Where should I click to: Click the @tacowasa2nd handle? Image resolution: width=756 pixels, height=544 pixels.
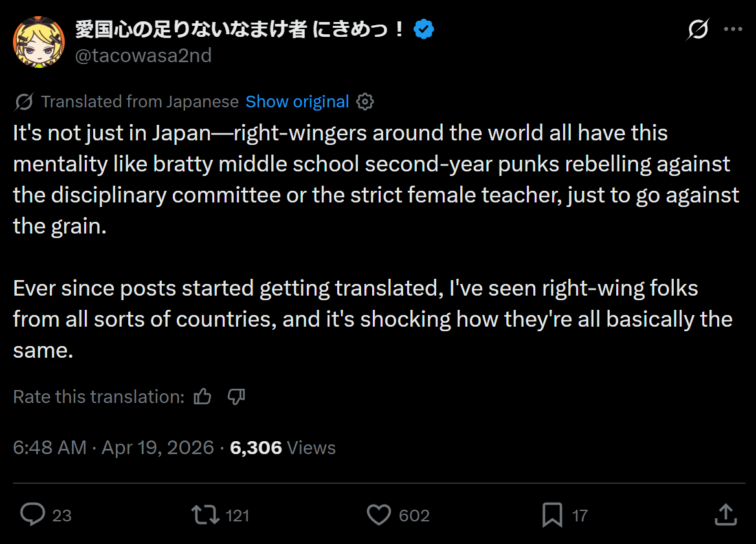[143, 56]
